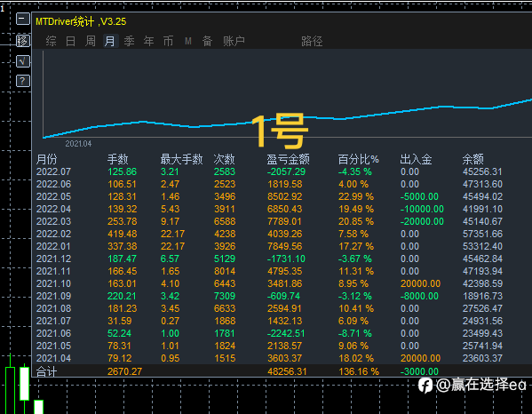Select the 日 daily tab
532x414 pixels.
point(70,41)
